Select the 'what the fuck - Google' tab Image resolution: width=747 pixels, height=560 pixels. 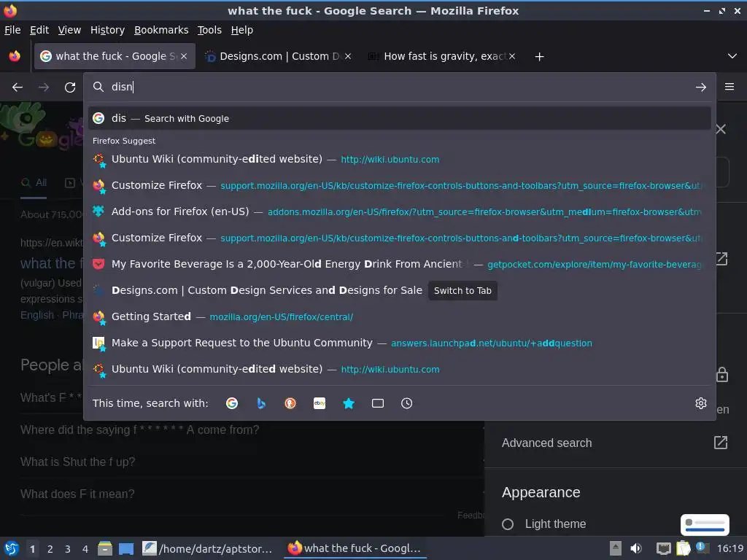pos(115,56)
